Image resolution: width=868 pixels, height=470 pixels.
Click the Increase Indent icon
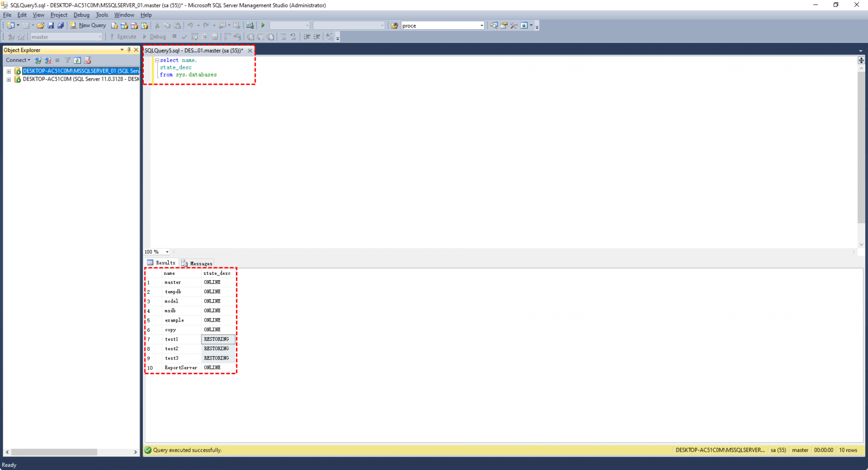click(317, 37)
